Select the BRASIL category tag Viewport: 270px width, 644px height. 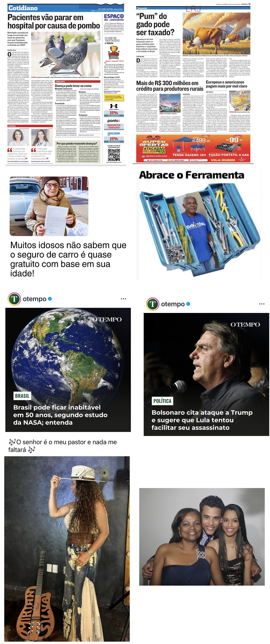22,396
